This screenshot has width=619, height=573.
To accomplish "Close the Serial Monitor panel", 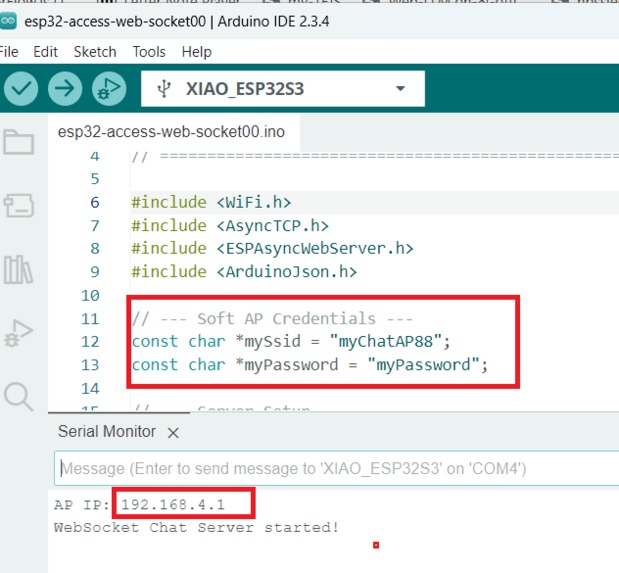I will click(173, 433).
